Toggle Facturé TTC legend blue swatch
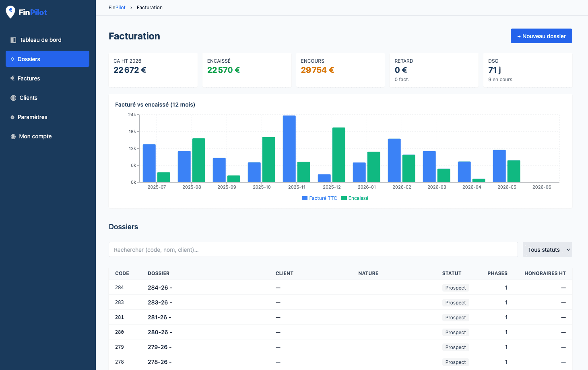This screenshot has width=588, height=370. [x=305, y=198]
